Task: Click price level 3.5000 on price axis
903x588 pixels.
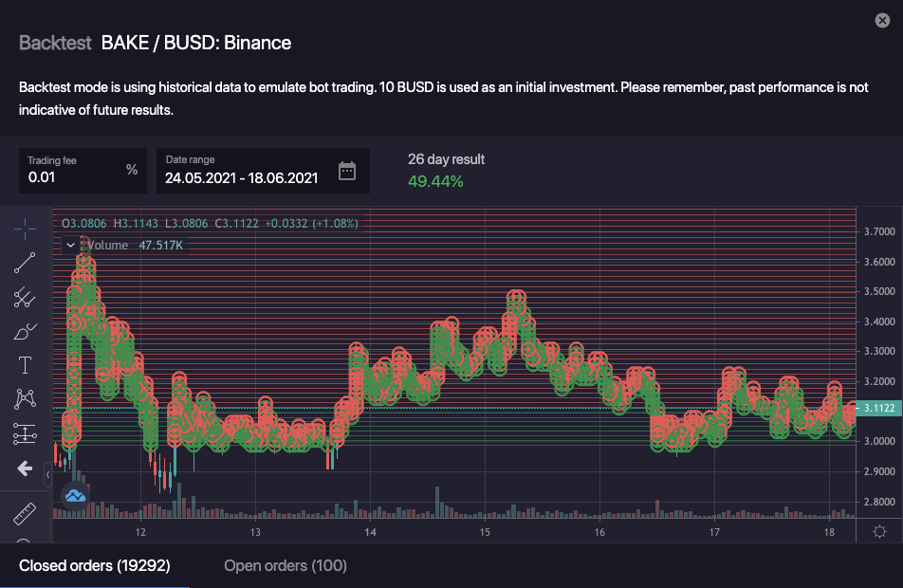Action: tap(879, 291)
